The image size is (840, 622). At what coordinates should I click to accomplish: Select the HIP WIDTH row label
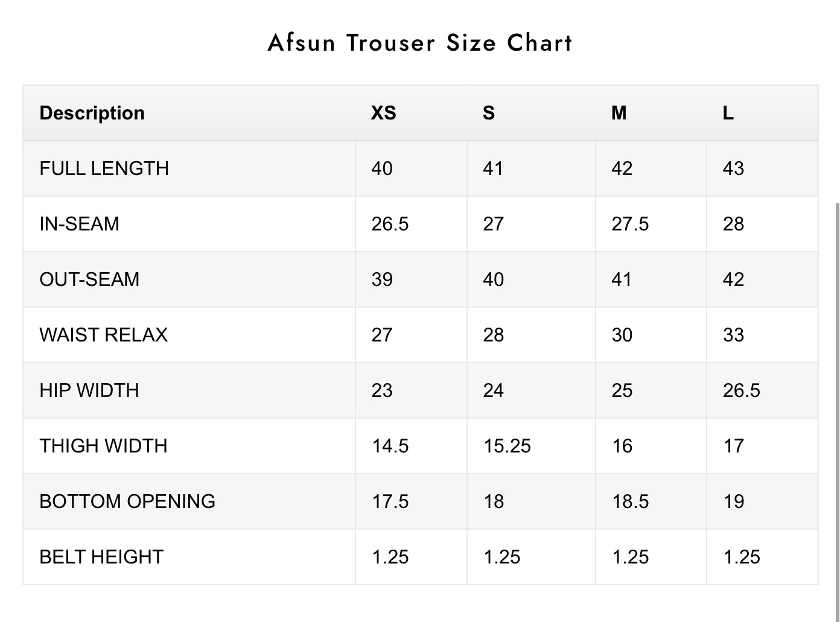pos(89,390)
